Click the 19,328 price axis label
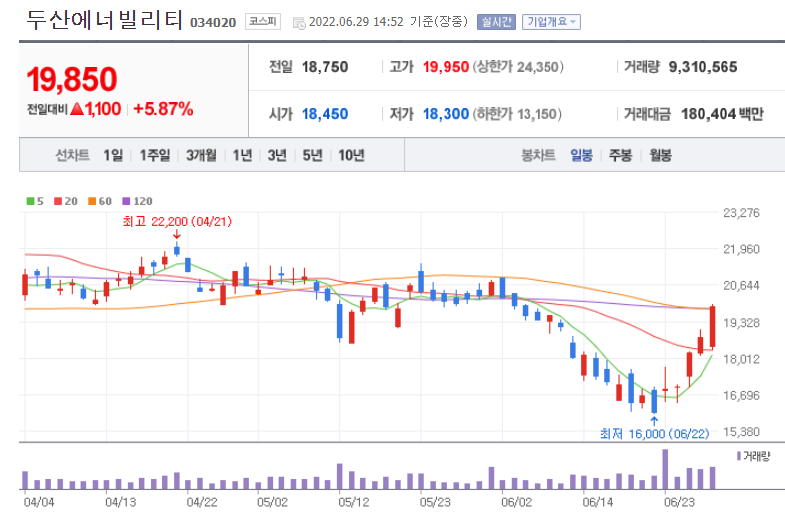 pyautogui.click(x=741, y=323)
